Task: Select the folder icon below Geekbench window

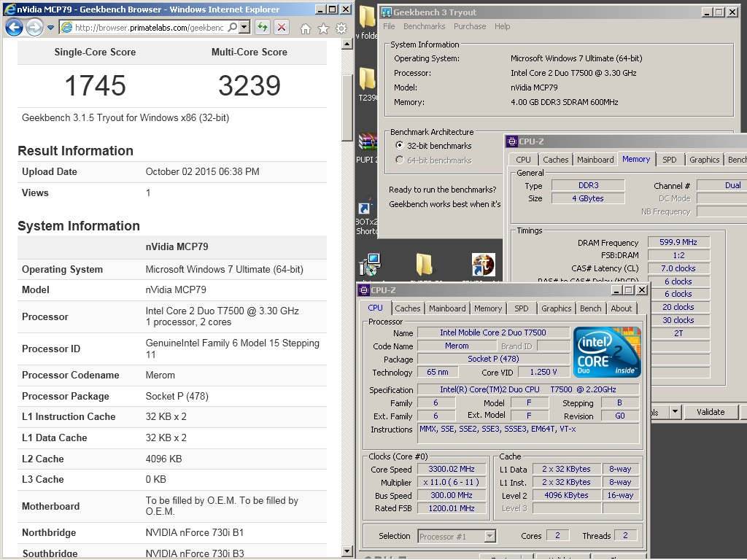Action: (x=424, y=264)
